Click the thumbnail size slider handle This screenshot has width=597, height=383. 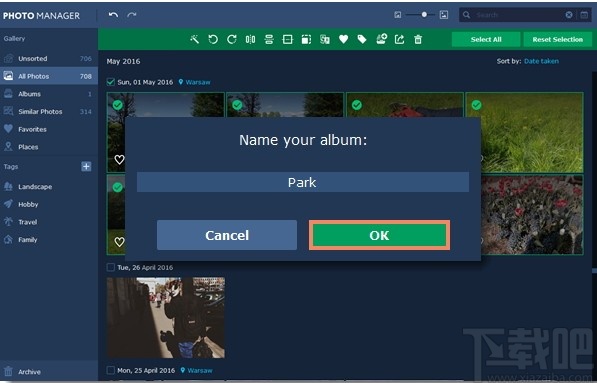pyautogui.click(x=424, y=15)
